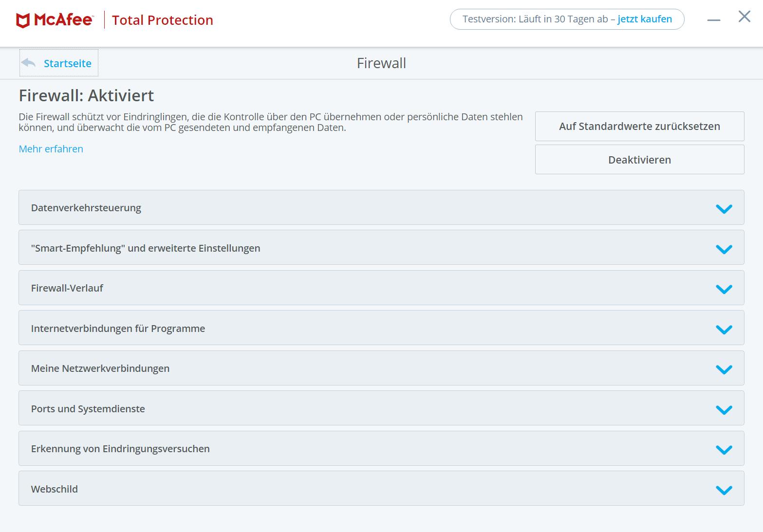Screen dimensions: 763x532
Task: Open the 'jetzt kaufen' purchase link
Action: (x=645, y=19)
